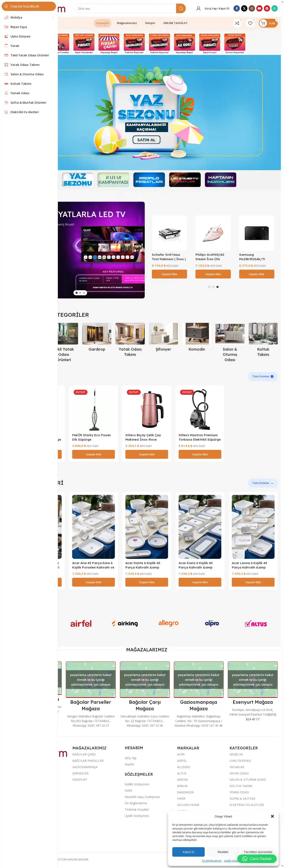The height and width of the screenshot is (868, 284).
Task: Click the search magnifier button
Action: click(180, 8)
